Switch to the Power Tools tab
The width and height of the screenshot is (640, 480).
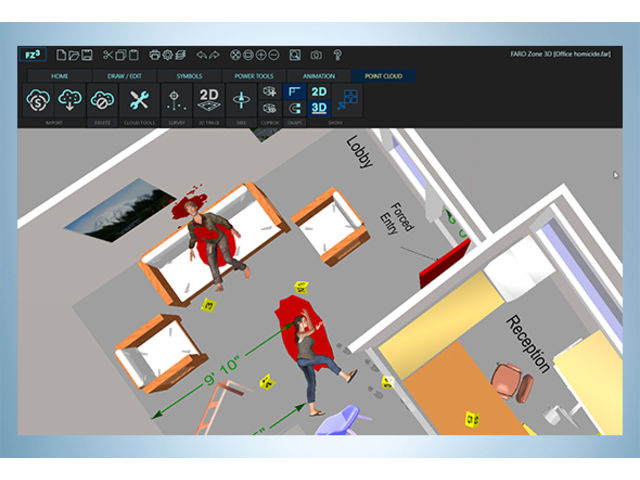pos(253,76)
